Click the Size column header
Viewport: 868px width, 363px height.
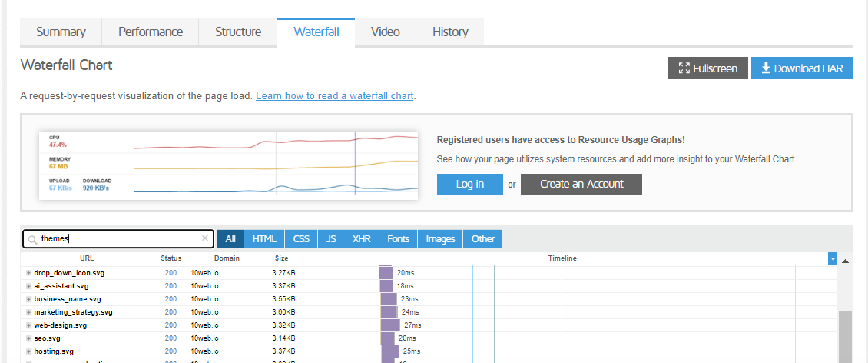pyautogui.click(x=282, y=258)
